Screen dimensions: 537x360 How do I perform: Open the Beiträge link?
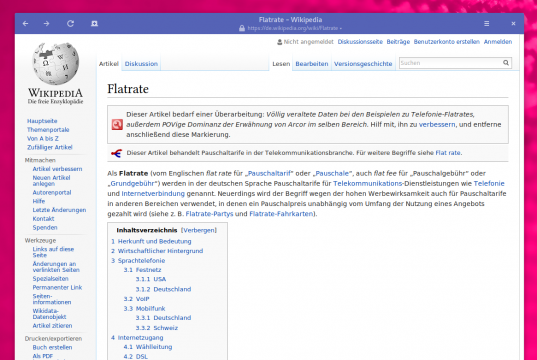coord(398,42)
